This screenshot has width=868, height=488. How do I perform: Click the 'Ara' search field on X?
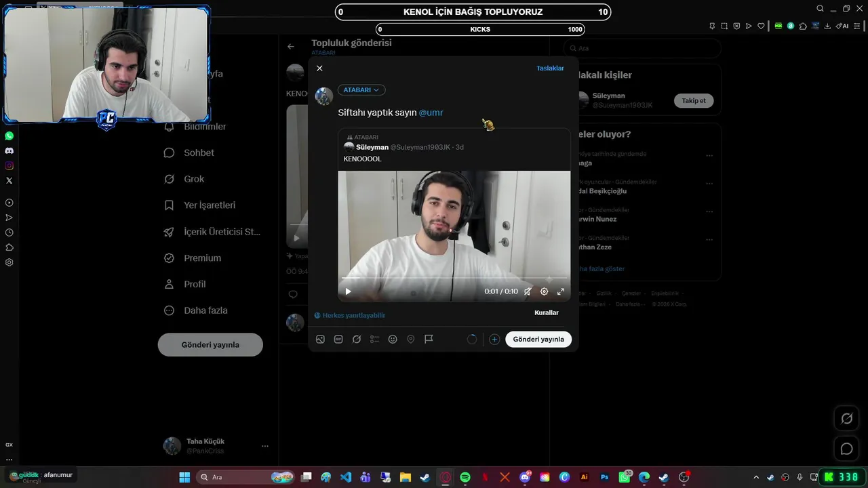click(x=642, y=49)
